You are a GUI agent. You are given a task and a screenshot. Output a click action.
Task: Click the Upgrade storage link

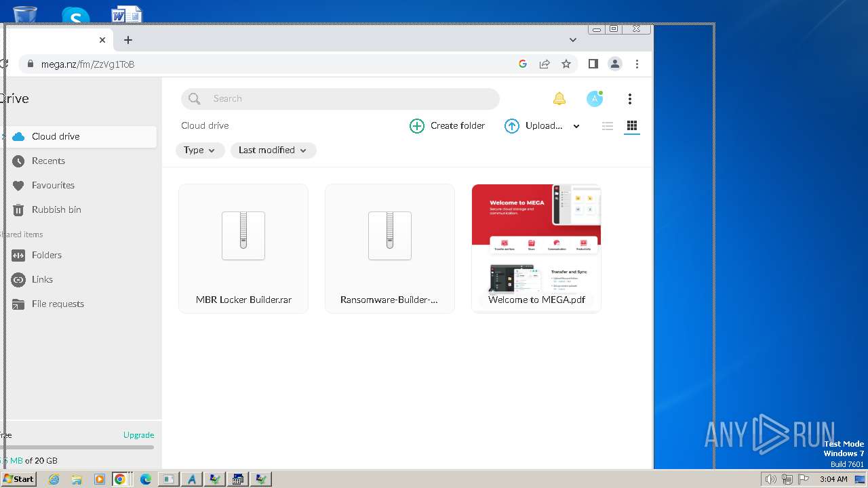[x=139, y=435]
